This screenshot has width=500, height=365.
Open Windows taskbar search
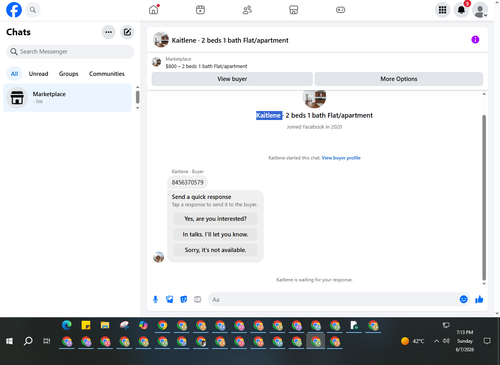tap(28, 341)
